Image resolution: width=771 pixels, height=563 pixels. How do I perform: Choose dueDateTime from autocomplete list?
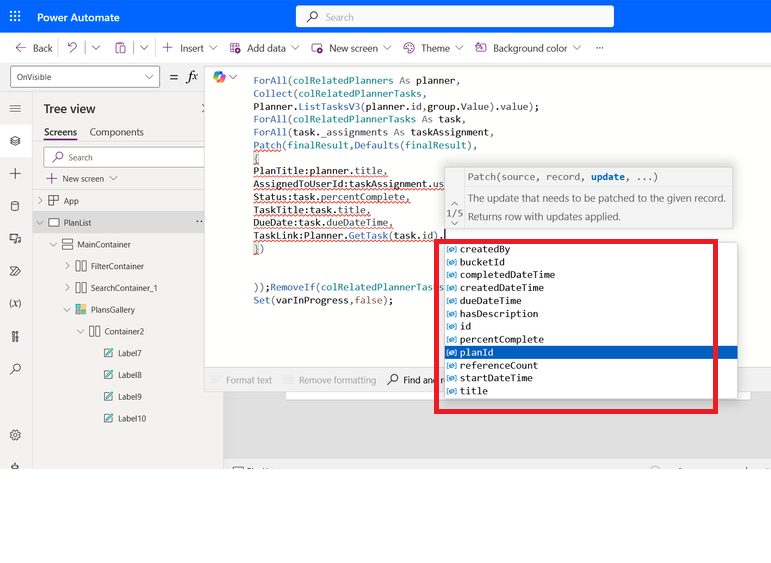pyautogui.click(x=591, y=301)
